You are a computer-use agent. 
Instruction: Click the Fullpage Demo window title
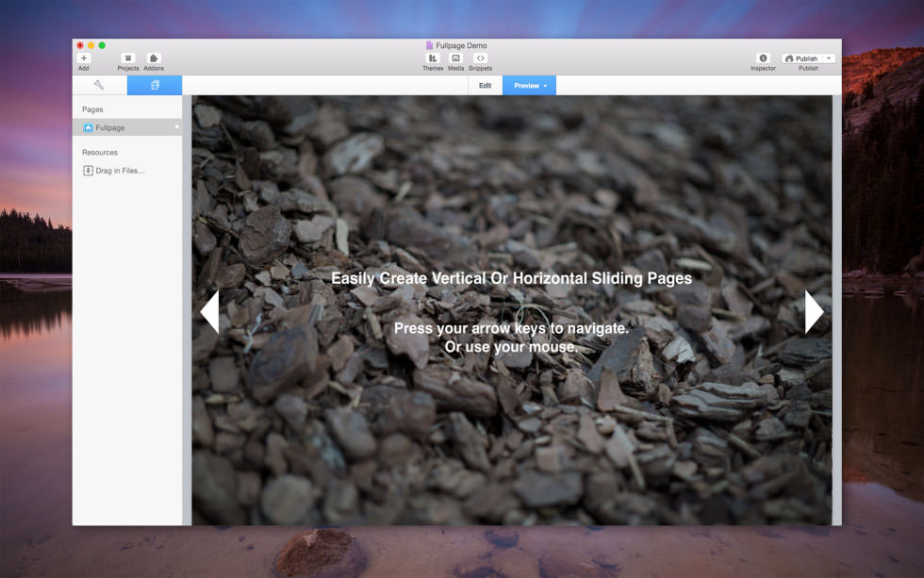[x=461, y=45]
